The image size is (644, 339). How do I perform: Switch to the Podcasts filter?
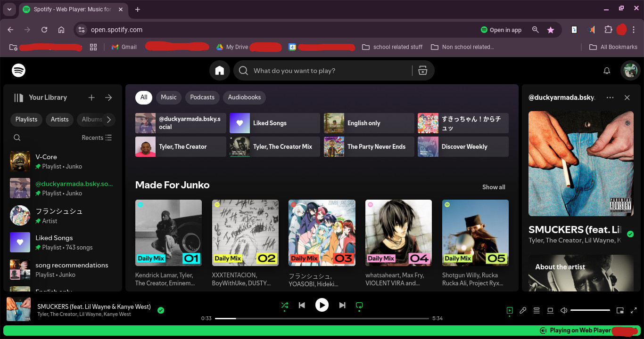point(202,97)
